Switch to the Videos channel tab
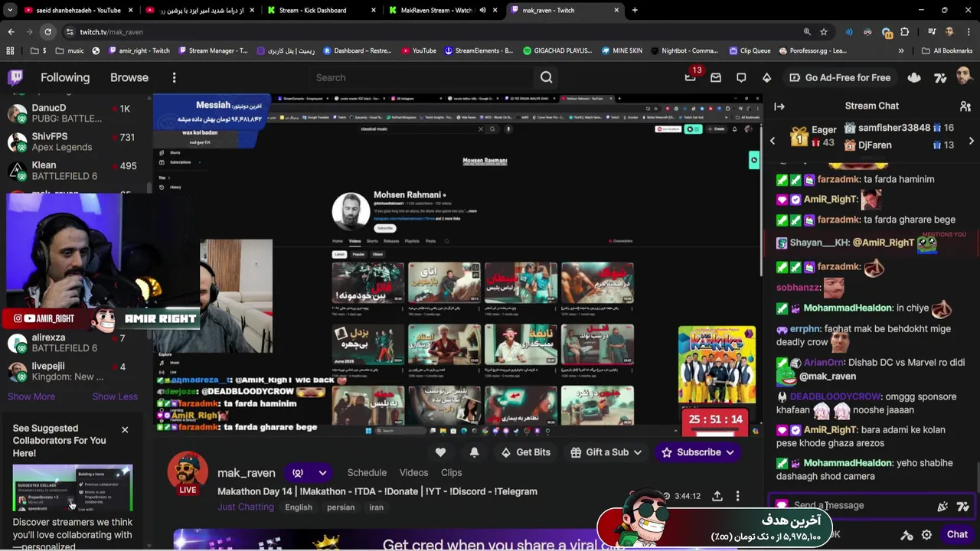The width and height of the screenshot is (980, 551). pyautogui.click(x=413, y=473)
